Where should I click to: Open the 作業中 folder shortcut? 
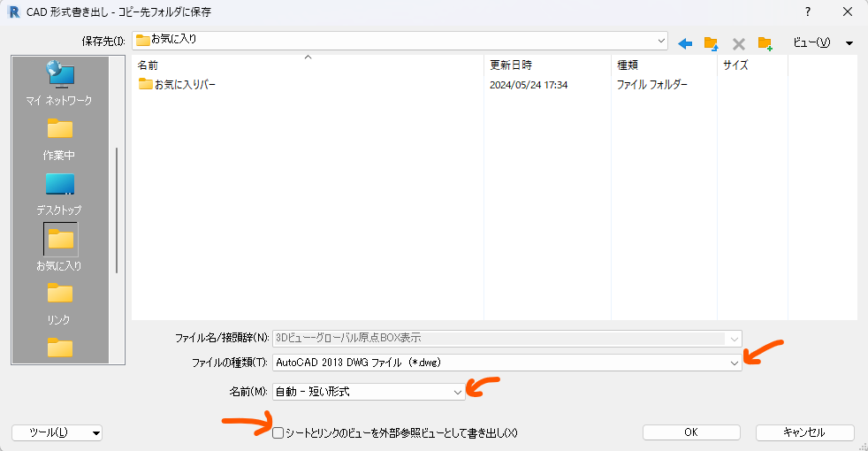coord(59,140)
